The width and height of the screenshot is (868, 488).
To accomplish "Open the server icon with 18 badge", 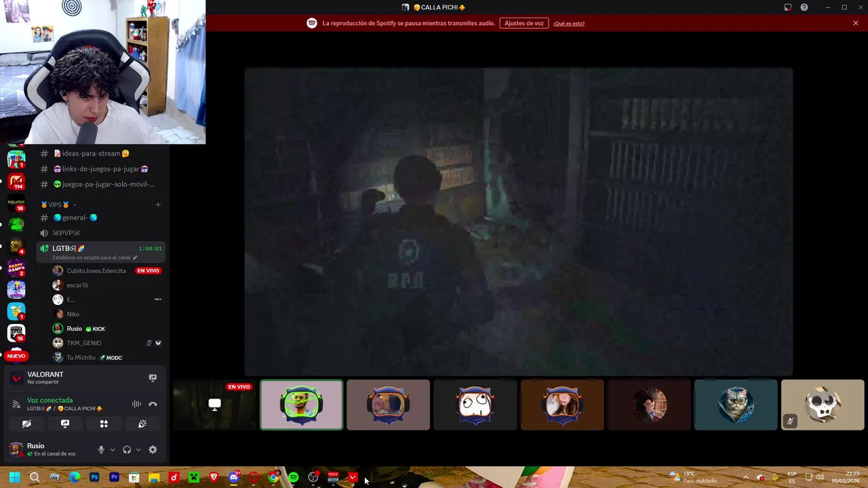I will point(16,203).
